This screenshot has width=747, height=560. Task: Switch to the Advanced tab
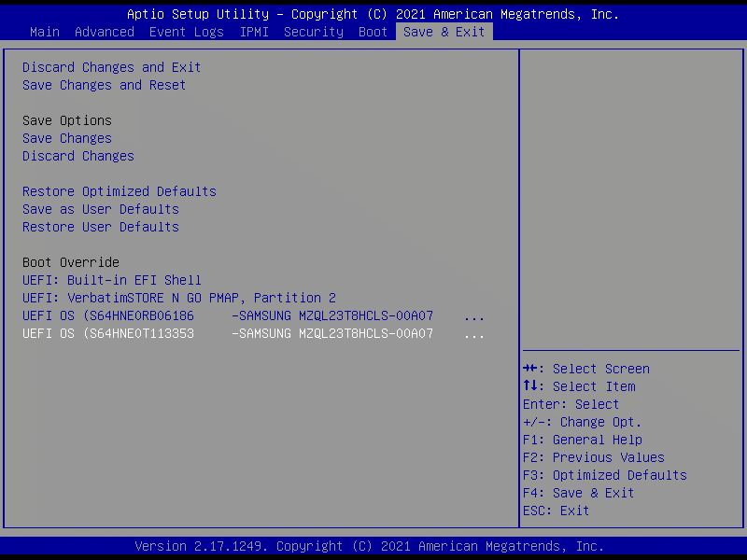(x=105, y=32)
